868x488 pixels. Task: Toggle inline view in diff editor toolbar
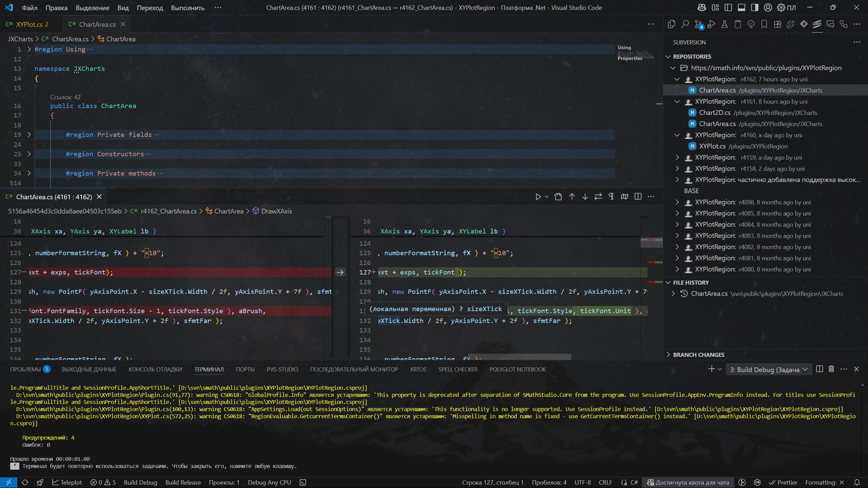(x=638, y=197)
